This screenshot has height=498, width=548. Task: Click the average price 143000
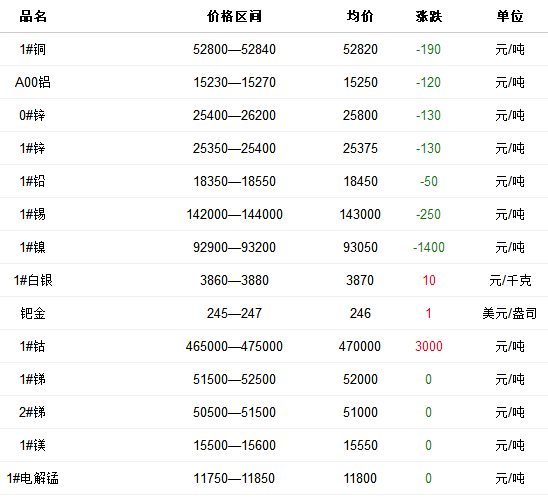pos(360,214)
